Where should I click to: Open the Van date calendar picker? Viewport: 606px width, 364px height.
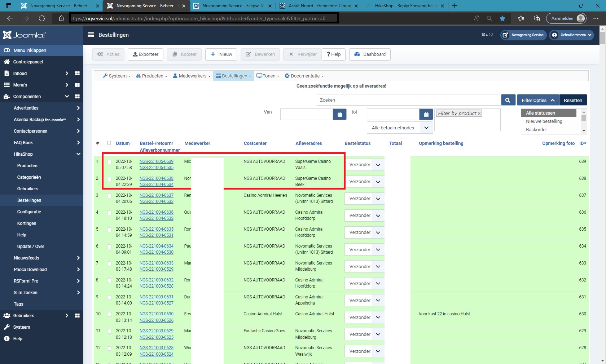pos(339,115)
